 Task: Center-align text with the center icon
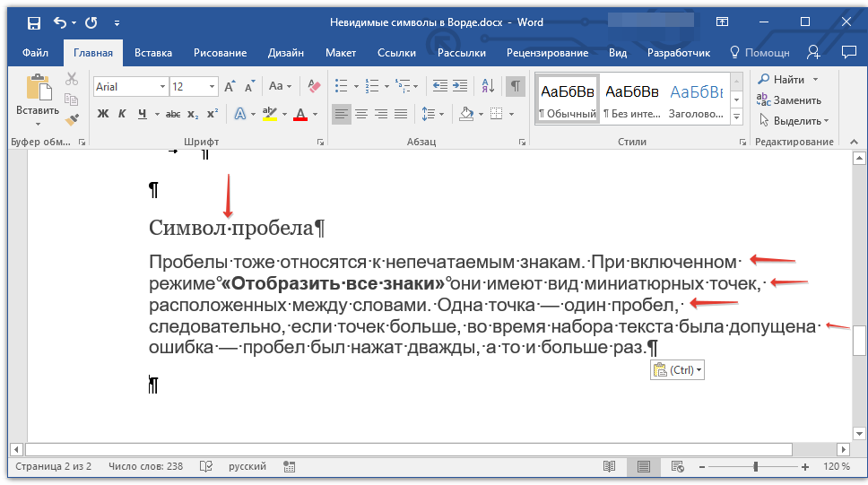361,114
